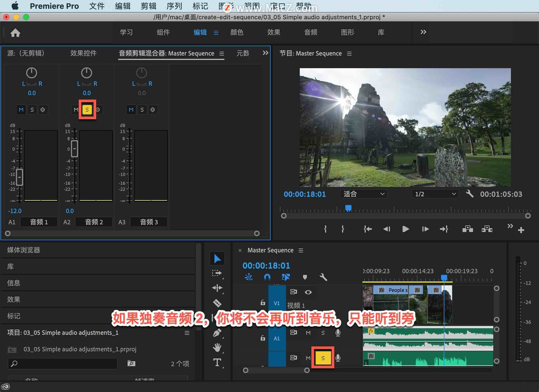
Task: Click the Add Marker icon above the timeline
Action: (x=305, y=277)
